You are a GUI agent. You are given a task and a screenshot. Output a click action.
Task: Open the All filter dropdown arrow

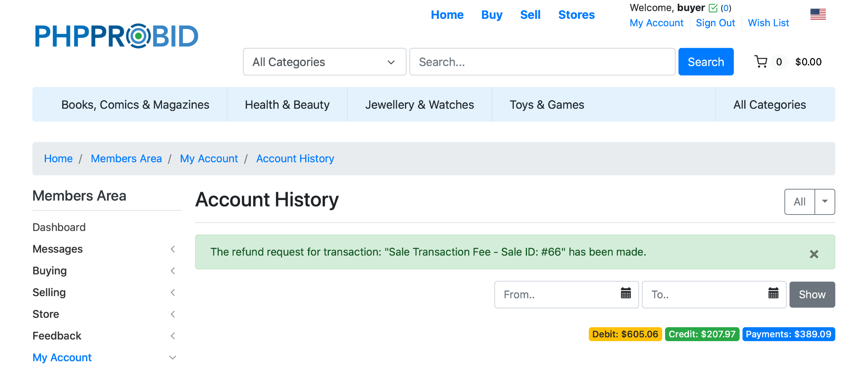(x=825, y=201)
